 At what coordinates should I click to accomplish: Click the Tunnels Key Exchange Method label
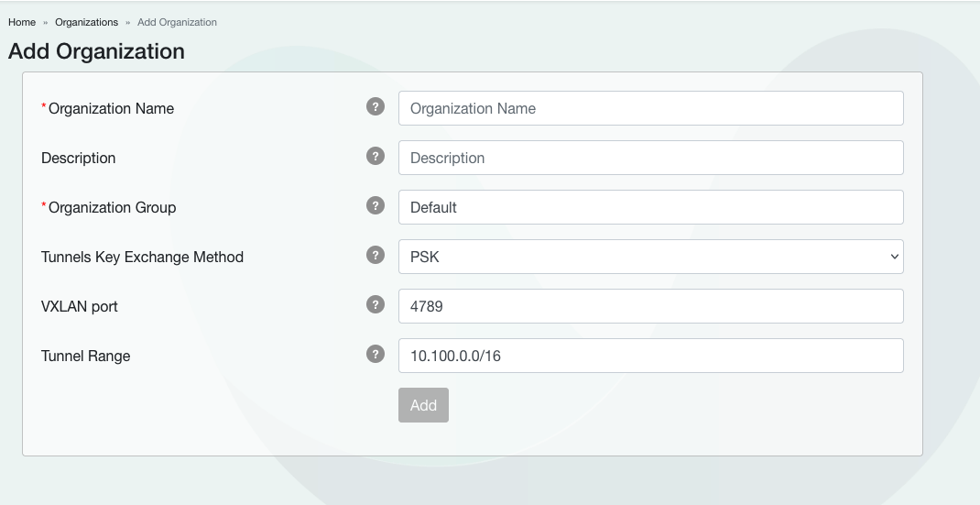[x=142, y=257]
